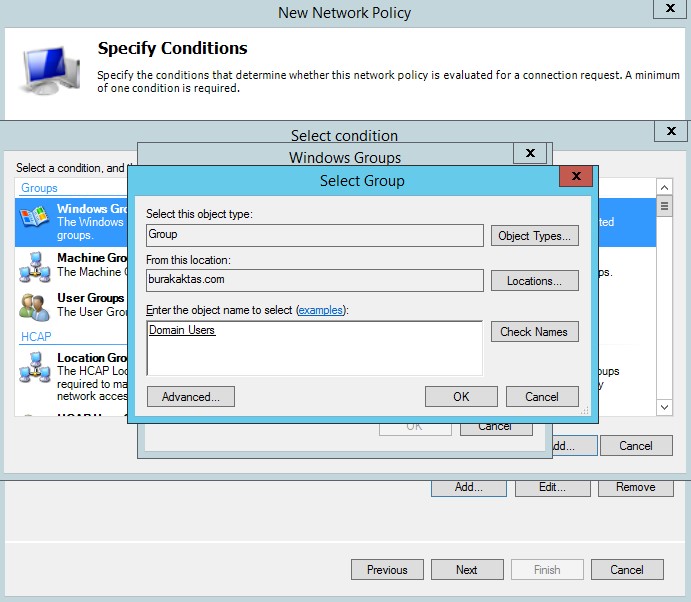Viewport: 691px width, 602px height.
Task: Click Edit in New Network Policy window
Action: pos(553,488)
